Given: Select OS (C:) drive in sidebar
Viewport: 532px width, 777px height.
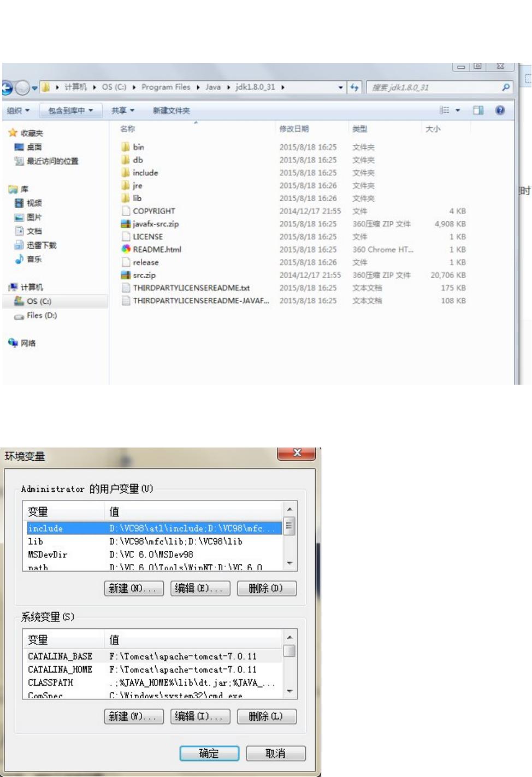Looking at the screenshot, I should coord(39,301).
